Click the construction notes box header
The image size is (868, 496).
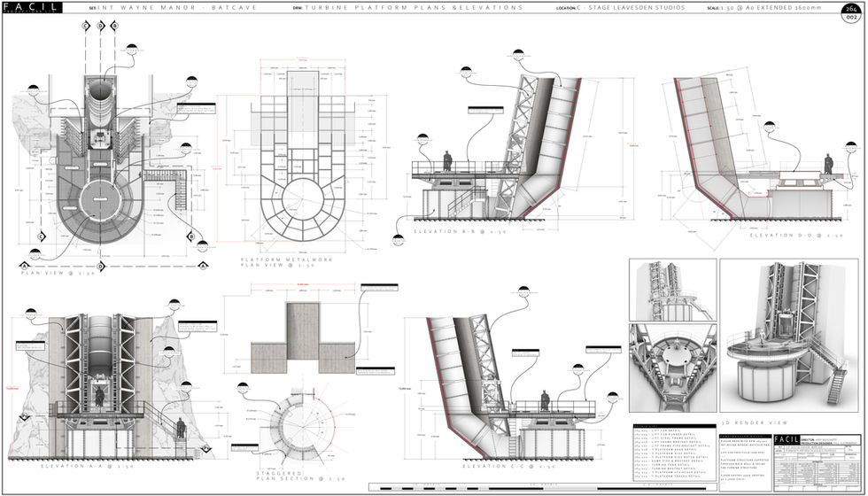(745, 438)
